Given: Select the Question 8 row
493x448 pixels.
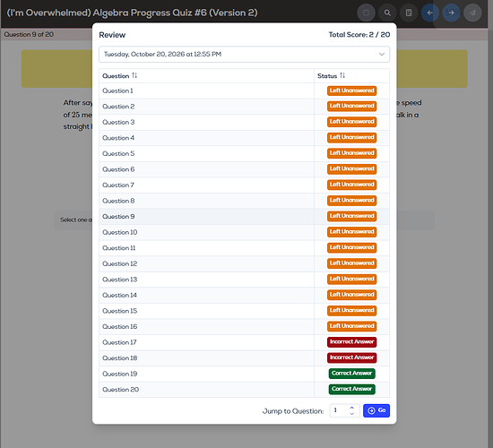Looking at the screenshot, I should [x=245, y=201].
